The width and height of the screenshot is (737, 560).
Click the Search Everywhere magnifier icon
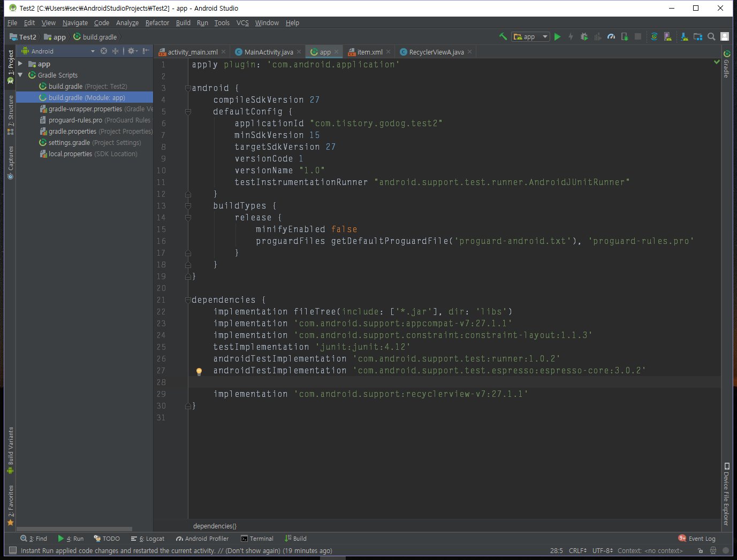pos(711,36)
